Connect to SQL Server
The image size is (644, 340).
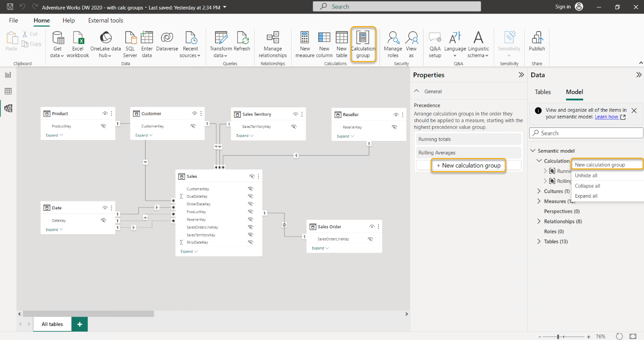[x=130, y=45]
